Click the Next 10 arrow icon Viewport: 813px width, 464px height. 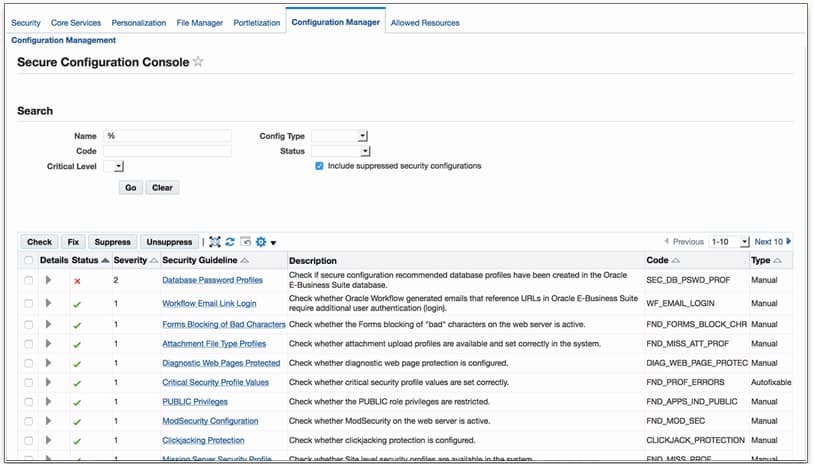pyautogui.click(x=789, y=241)
